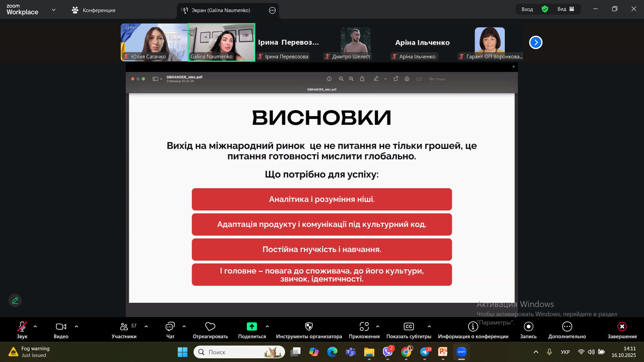Open the Вид layout dropdown
This screenshot has width=644, height=362.
click(566, 9)
